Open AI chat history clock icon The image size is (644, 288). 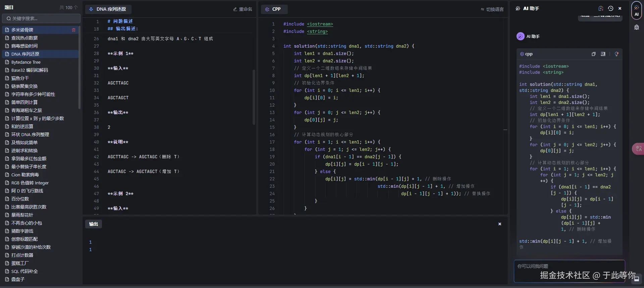click(610, 8)
